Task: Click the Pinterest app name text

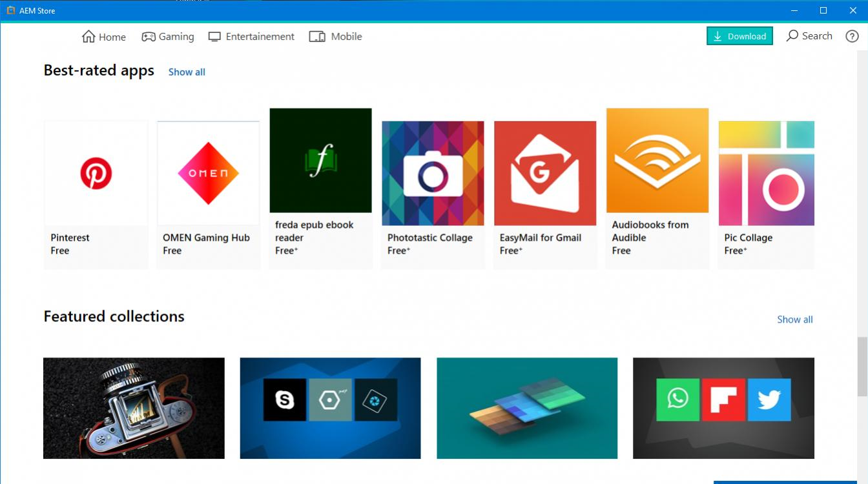Action: tap(70, 237)
